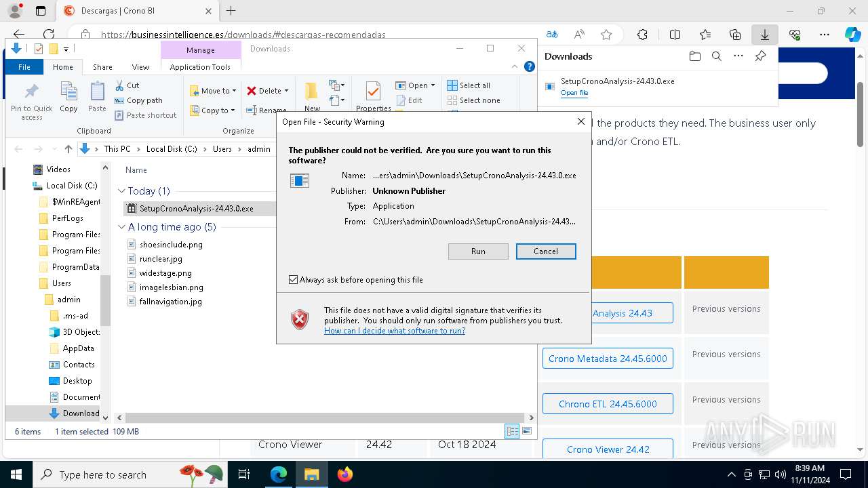Click the Crono Metadata 24.45.6000 button
The width and height of the screenshot is (868, 488).
608,359
